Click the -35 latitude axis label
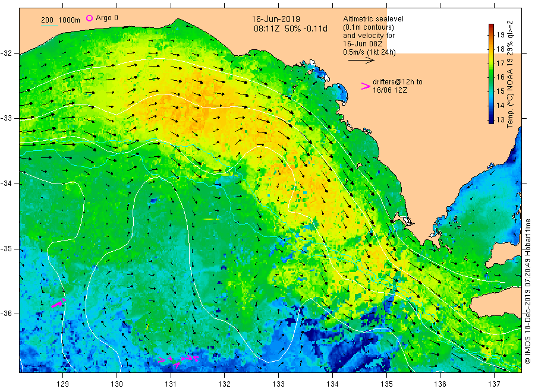The width and height of the screenshot is (535, 392). 6,249
